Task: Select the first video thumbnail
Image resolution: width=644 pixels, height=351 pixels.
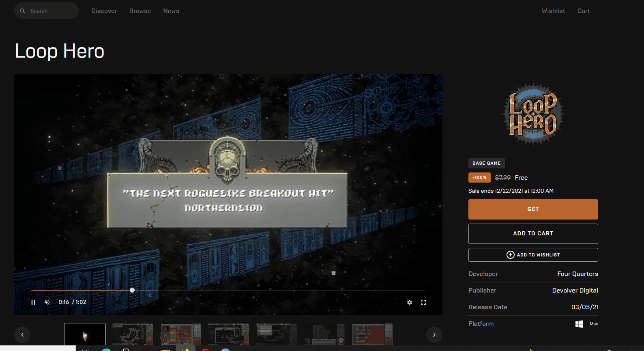Action: point(85,335)
